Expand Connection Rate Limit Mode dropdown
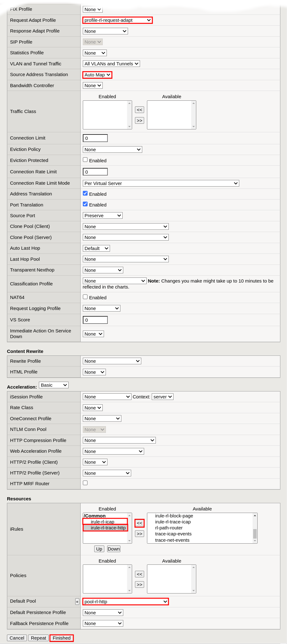Image resolution: width=287 pixels, height=644 pixels. (161, 183)
